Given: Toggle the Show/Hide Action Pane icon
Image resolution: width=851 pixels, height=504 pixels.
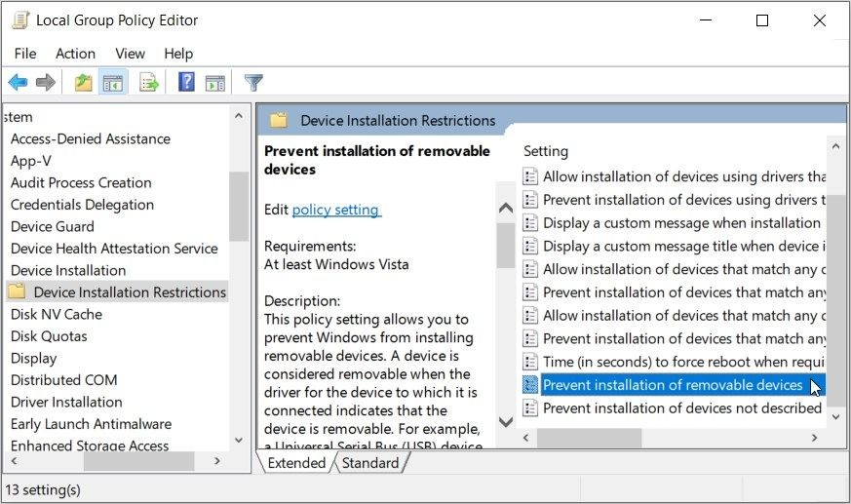Looking at the screenshot, I should 214,83.
